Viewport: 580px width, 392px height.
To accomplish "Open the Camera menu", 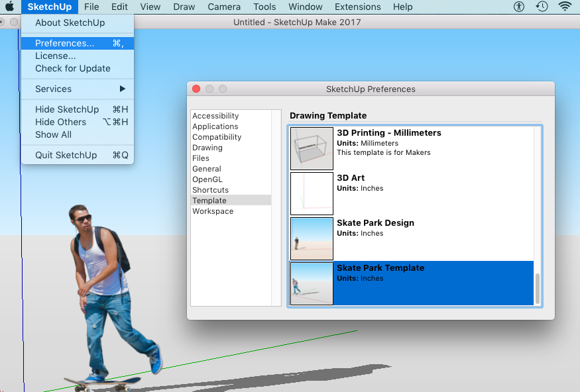I will point(224,7).
